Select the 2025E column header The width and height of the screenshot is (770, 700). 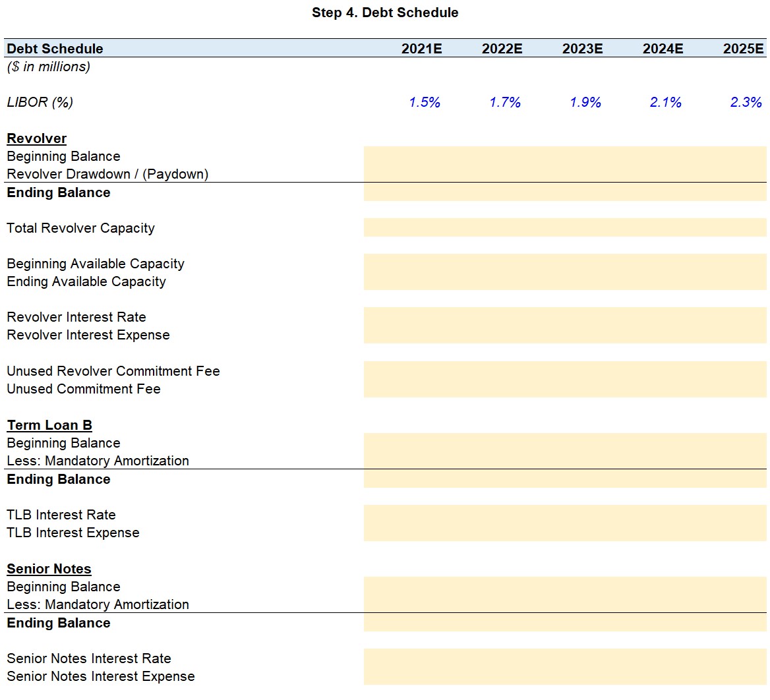pyautogui.click(x=743, y=49)
